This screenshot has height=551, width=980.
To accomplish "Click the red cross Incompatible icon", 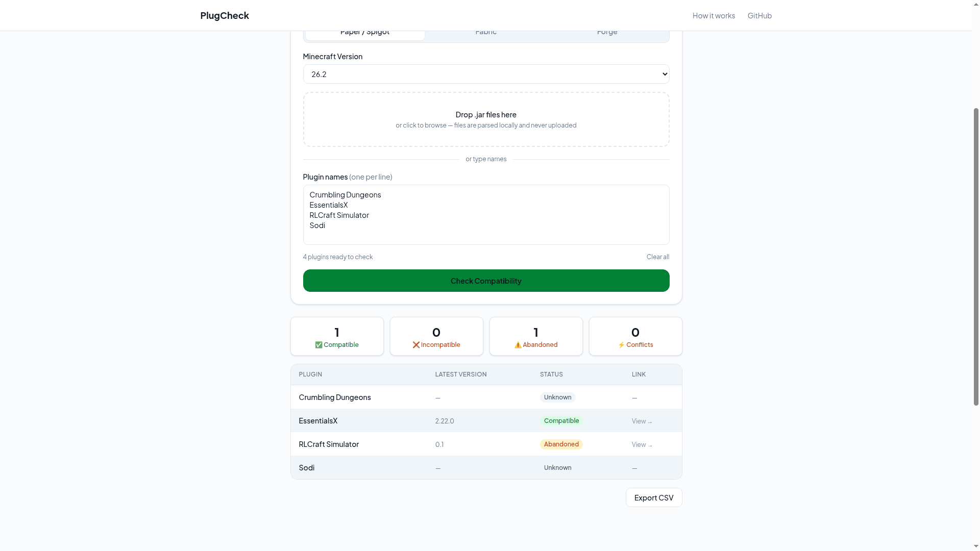I will coord(416,345).
